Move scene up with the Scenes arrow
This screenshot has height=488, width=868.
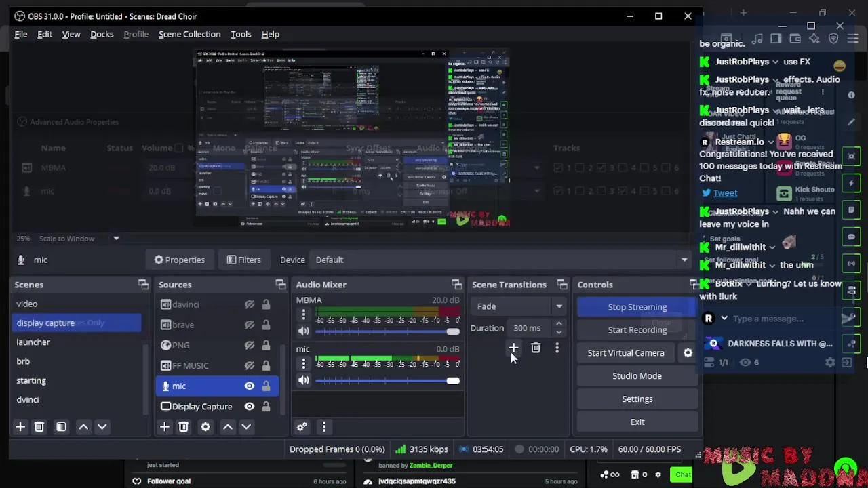coord(83,426)
